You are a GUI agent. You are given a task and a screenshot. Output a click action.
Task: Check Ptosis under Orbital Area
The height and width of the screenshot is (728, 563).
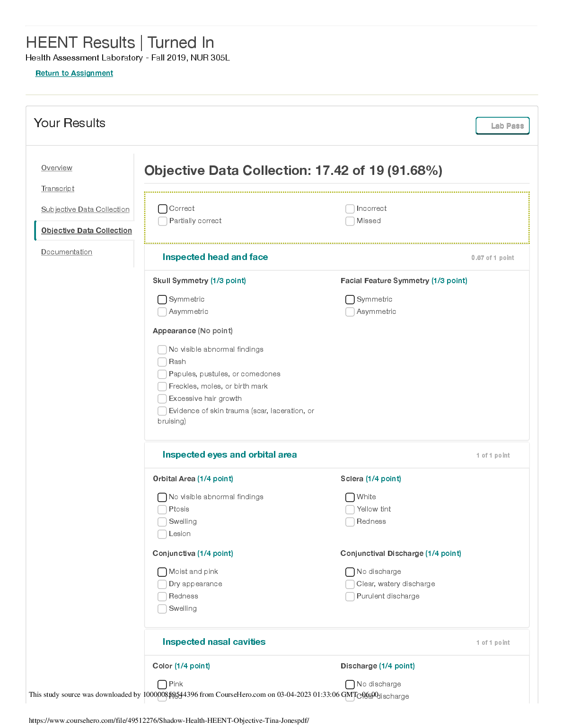162,510
